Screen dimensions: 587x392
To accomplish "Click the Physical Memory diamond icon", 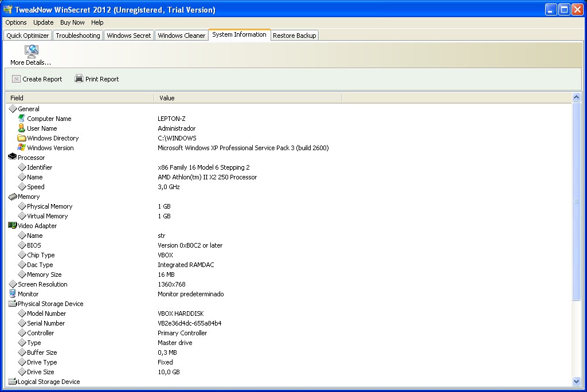I will coord(22,206).
